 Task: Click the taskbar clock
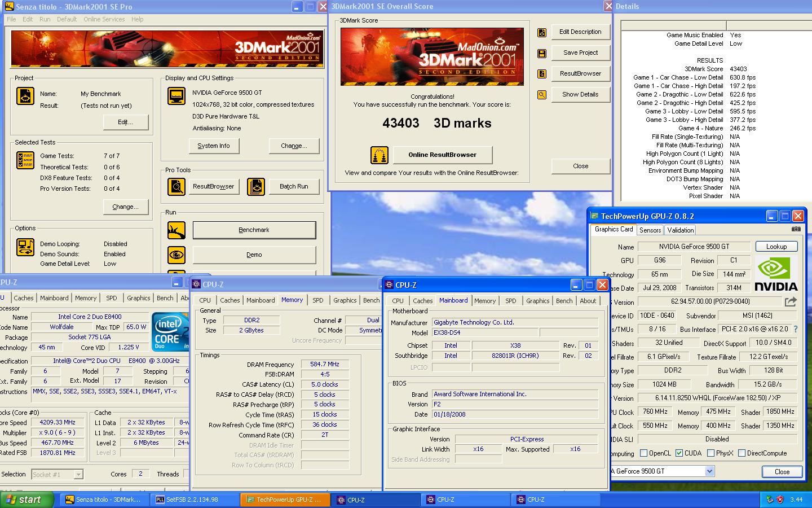click(x=796, y=500)
